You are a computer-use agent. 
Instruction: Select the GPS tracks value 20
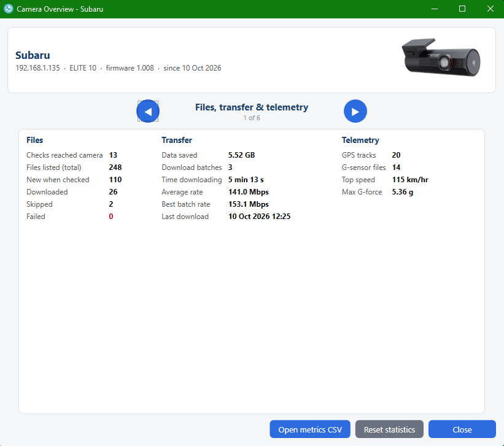[x=396, y=155]
